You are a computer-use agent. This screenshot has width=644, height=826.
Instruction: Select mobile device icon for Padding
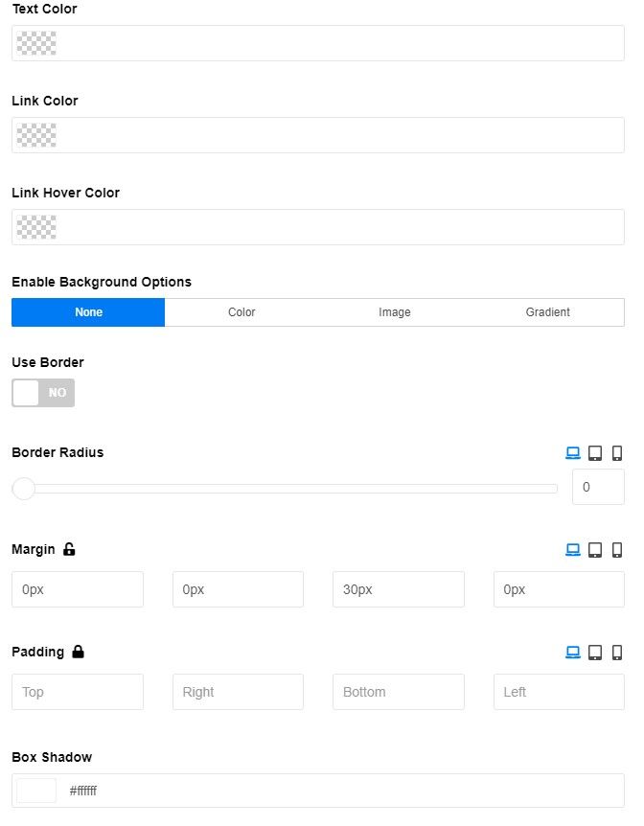click(617, 653)
